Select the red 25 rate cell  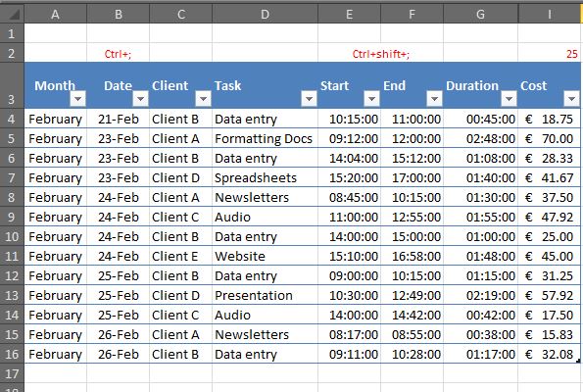point(549,54)
